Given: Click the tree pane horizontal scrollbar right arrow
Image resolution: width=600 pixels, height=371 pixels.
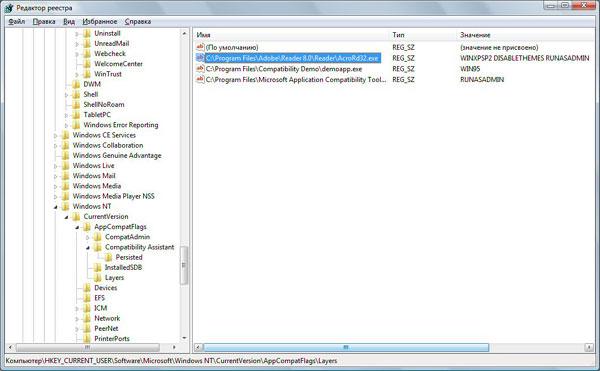Looking at the screenshot, I should (x=174, y=347).
